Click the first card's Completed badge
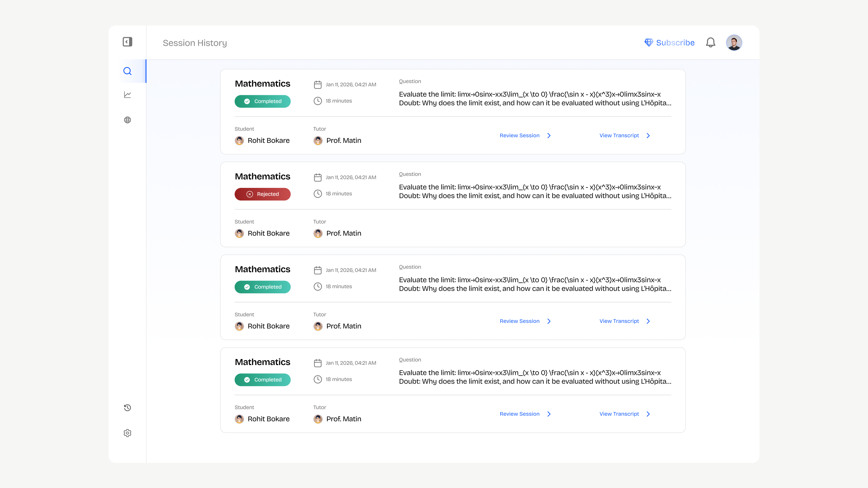Image resolution: width=868 pixels, height=488 pixels. 263,101
